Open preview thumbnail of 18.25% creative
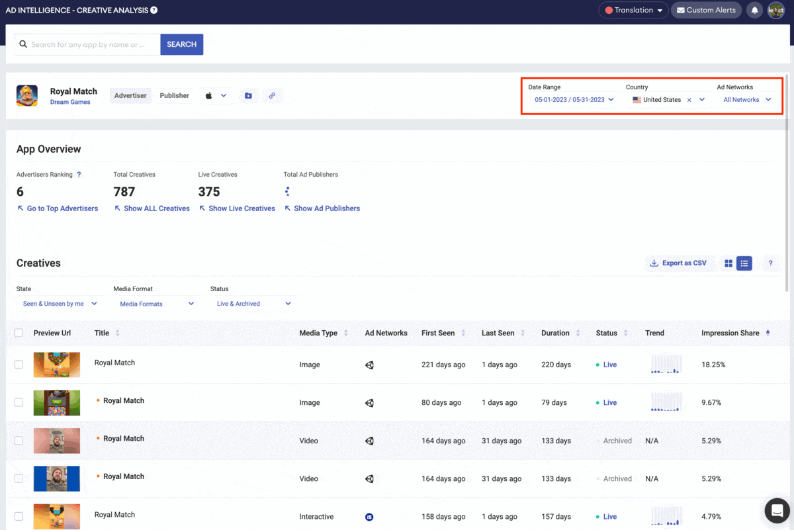Screen dimensions: 794x532 (x=57, y=365)
